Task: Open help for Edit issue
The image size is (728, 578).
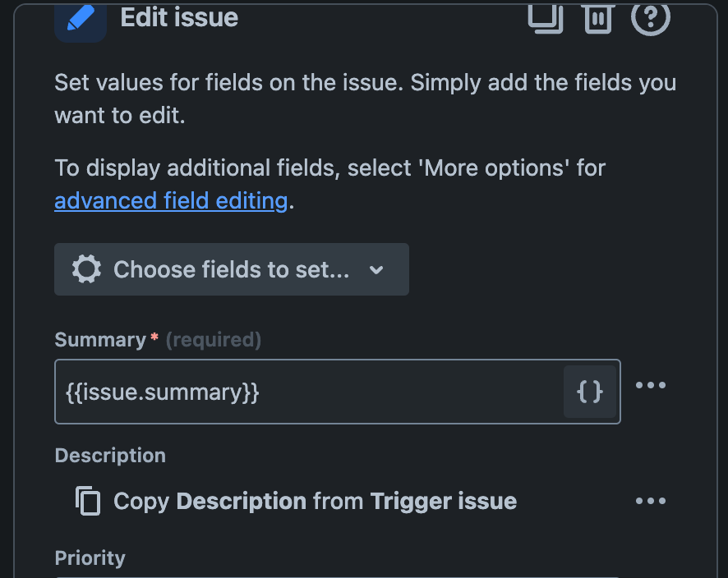Action: pyautogui.click(x=650, y=17)
